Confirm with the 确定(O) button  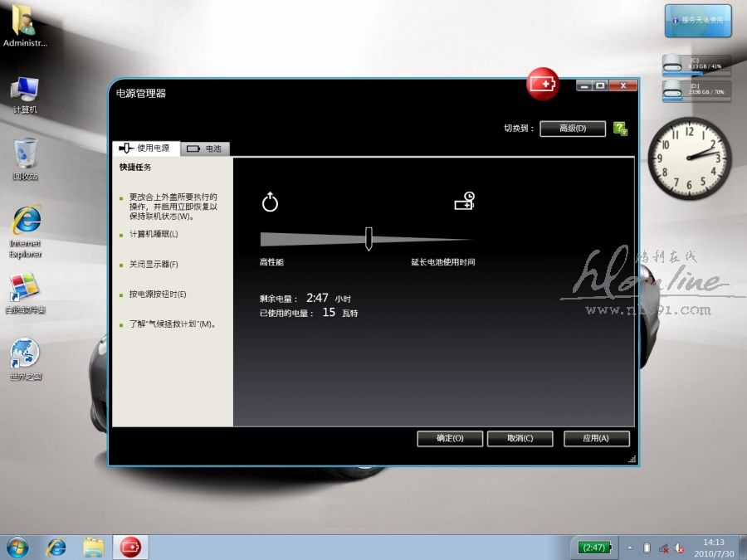(x=450, y=439)
